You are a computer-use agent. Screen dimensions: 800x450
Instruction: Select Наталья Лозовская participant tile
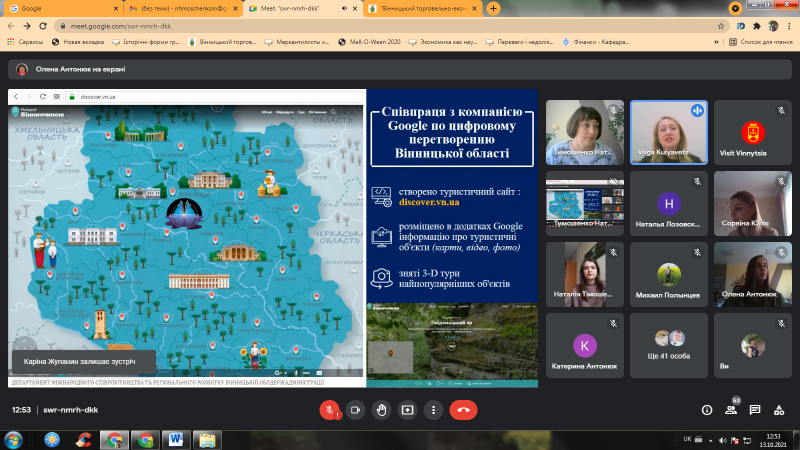(669, 203)
